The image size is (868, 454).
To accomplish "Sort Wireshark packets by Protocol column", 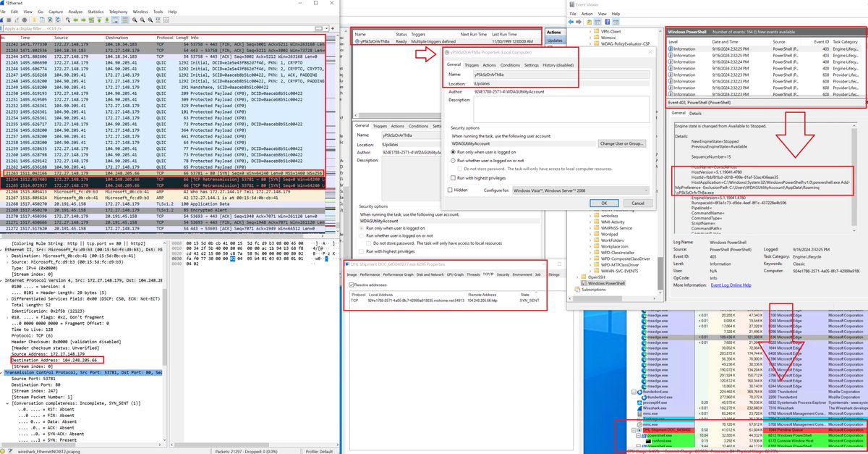I will pos(164,37).
